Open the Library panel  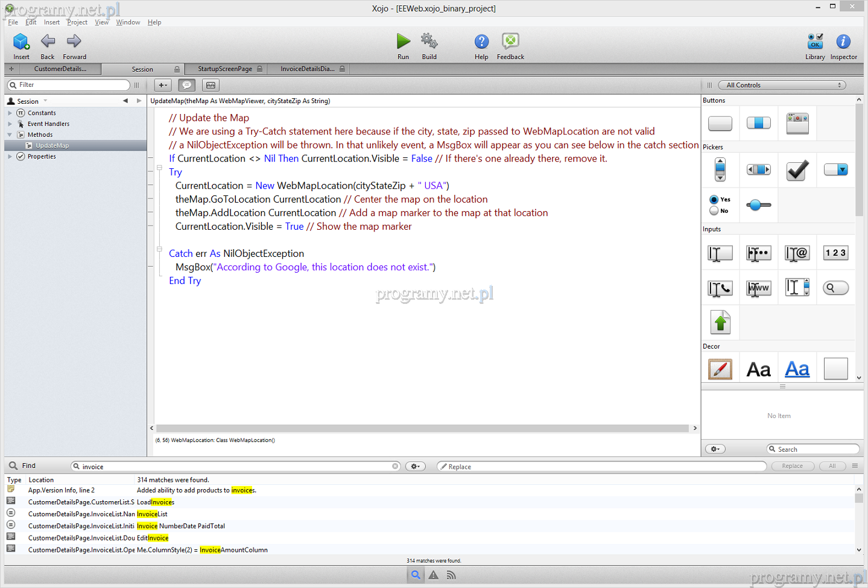pyautogui.click(x=815, y=42)
